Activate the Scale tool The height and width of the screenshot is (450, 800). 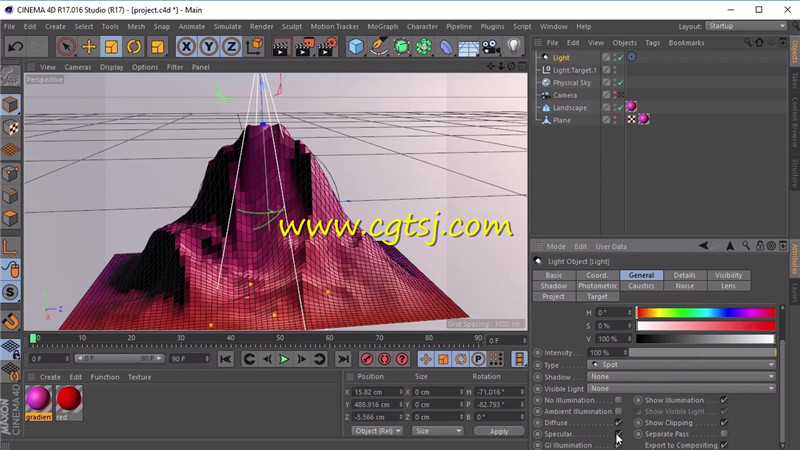111,47
